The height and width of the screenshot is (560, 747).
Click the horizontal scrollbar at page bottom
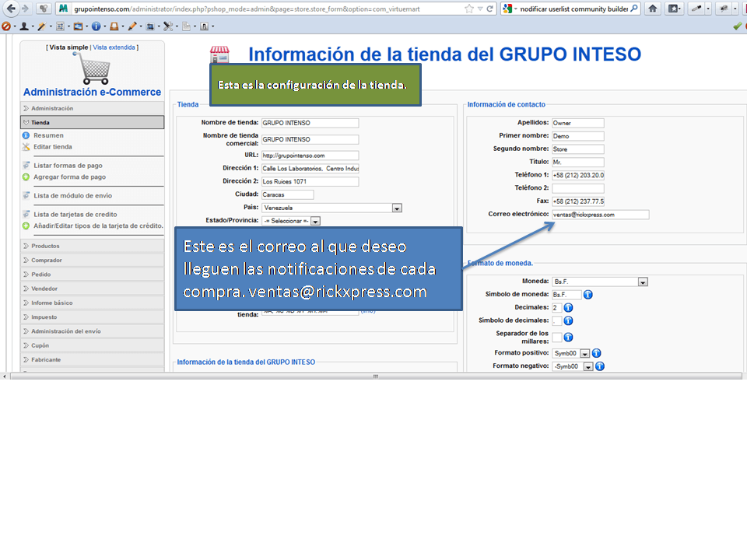coord(375,376)
